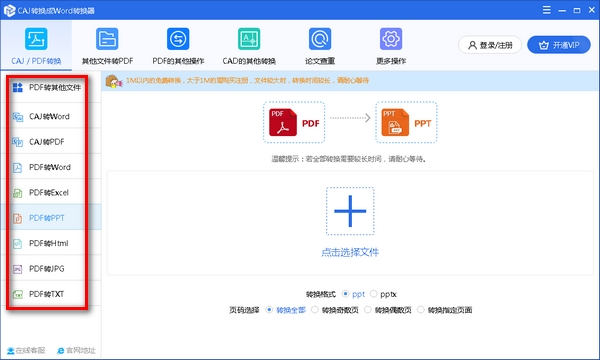Open the 其他文件转PDF toolbar icon
Image resolution: width=600 pixels, height=360 pixels.
pyautogui.click(x=107, y=39)
